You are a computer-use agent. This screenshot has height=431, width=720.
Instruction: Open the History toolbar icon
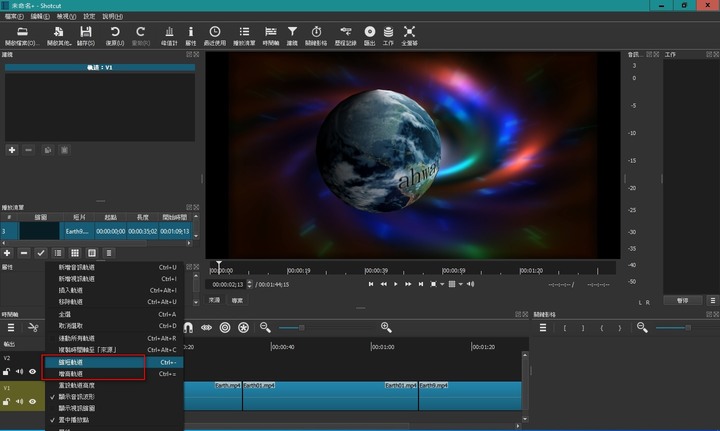(345, 36)
